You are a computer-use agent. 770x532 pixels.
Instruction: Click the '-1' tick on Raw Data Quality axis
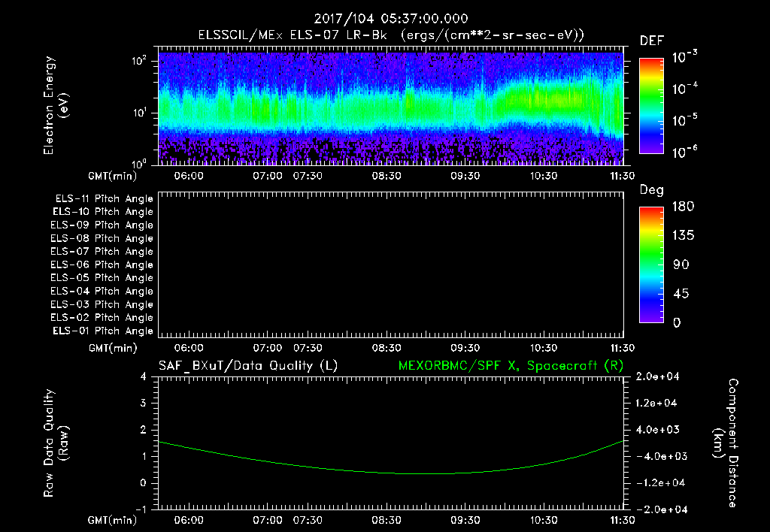141,509
